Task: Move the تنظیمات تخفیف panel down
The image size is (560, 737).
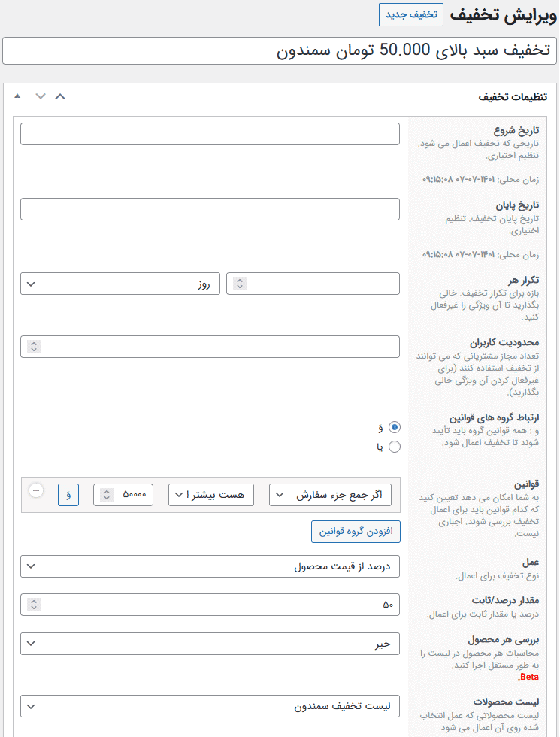Action: [x=41, y=96]
